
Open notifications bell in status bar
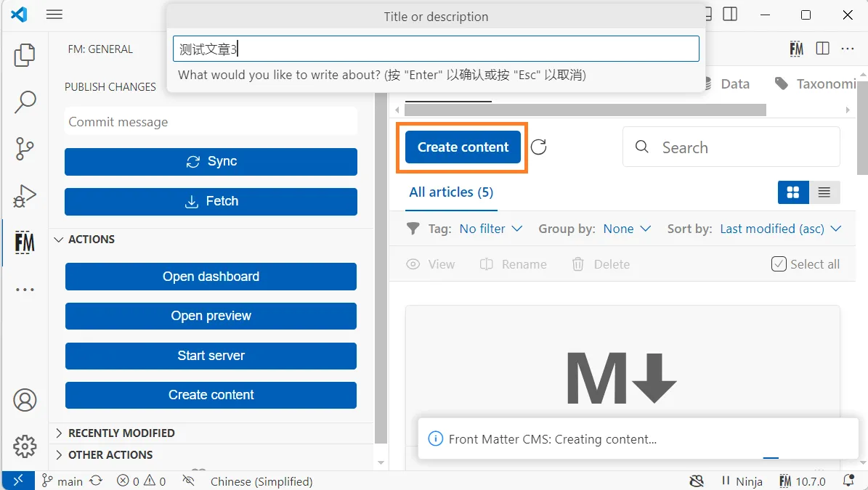pyautogui.click(x=848, y=481)
